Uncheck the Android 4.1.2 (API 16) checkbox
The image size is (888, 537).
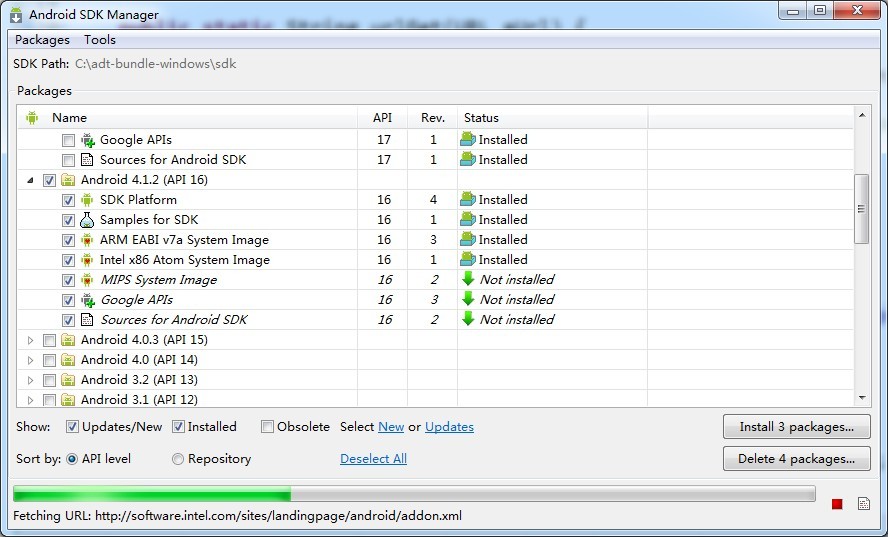click(49, 180)
